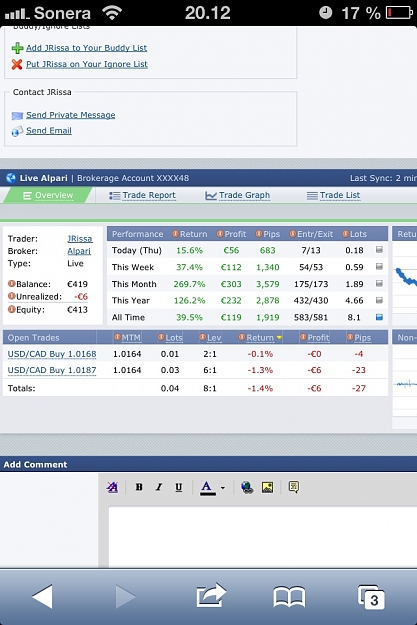Sort open trades by Lots column
The width and height of the screenshot is (417, 625).
click(174, 338)
